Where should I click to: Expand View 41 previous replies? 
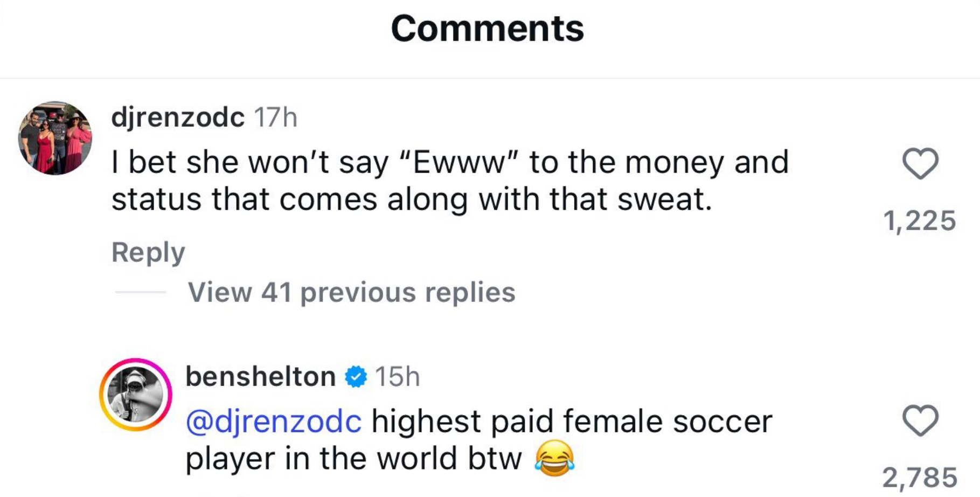(x=351, y=292)
